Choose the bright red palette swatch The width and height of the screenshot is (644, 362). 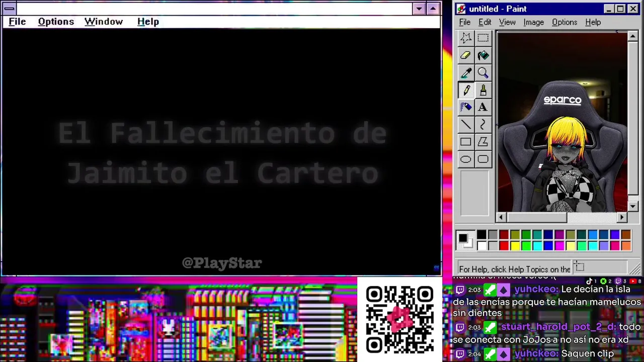504,245
